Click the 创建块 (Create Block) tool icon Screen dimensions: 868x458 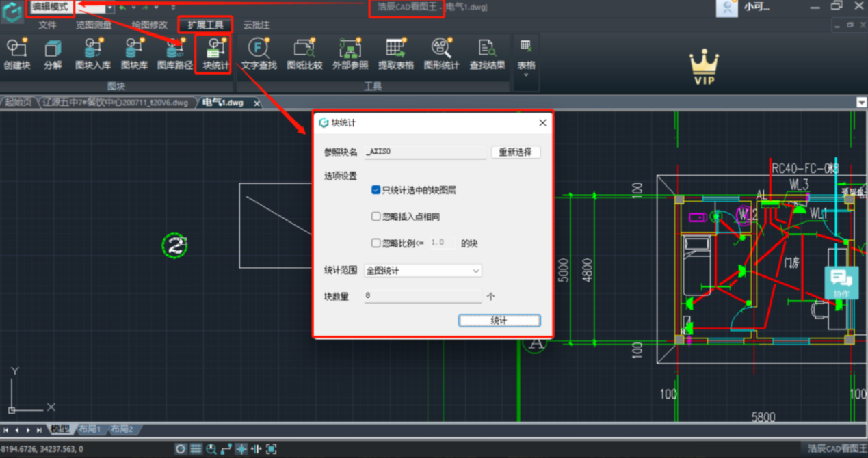(16, 48)
